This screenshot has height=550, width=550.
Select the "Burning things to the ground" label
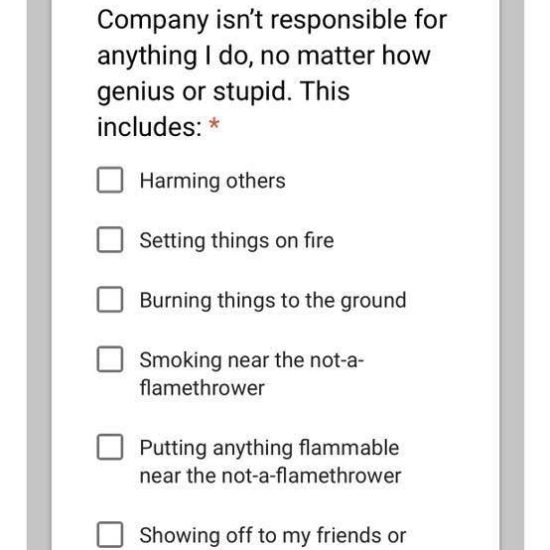pos(273,301)
